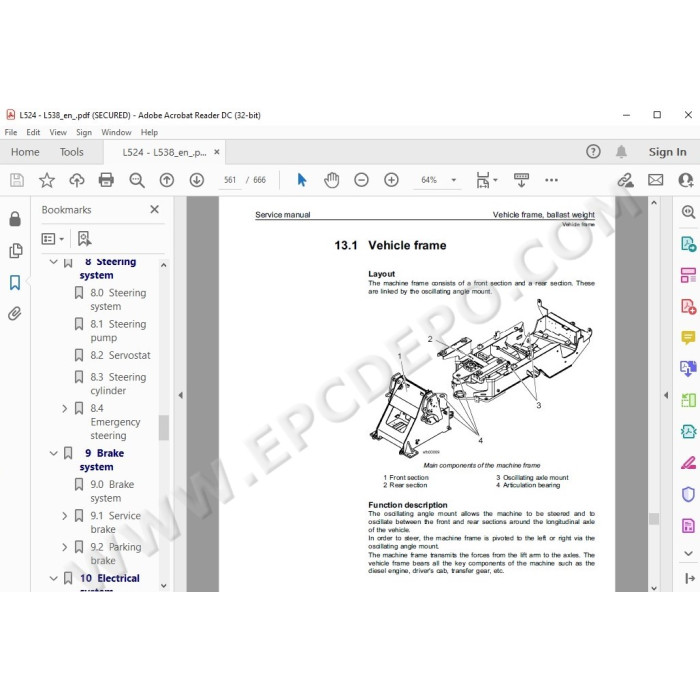Image resolution: width=700 pixels, height=700 pixels.
Task: Expand the right tools pane
Action: pos(689,579)
